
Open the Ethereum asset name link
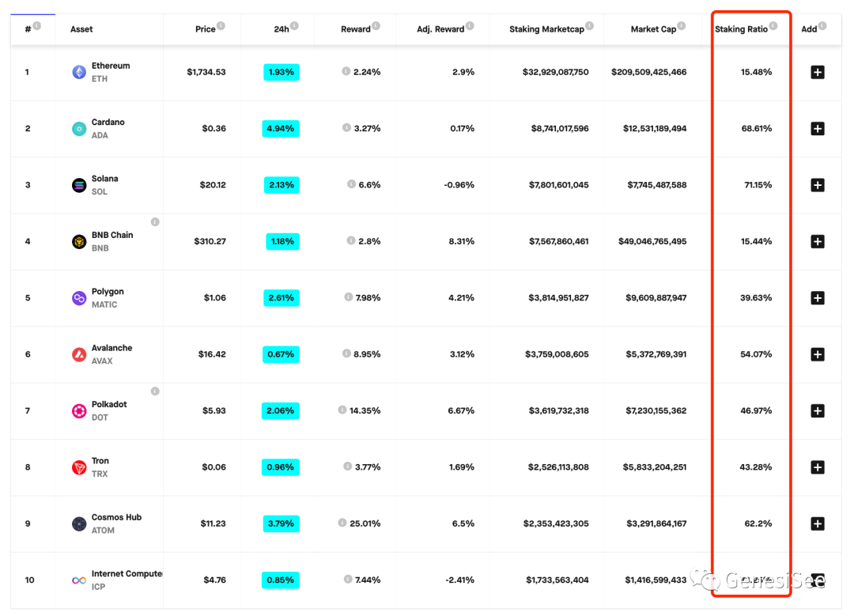click(111, 66)
